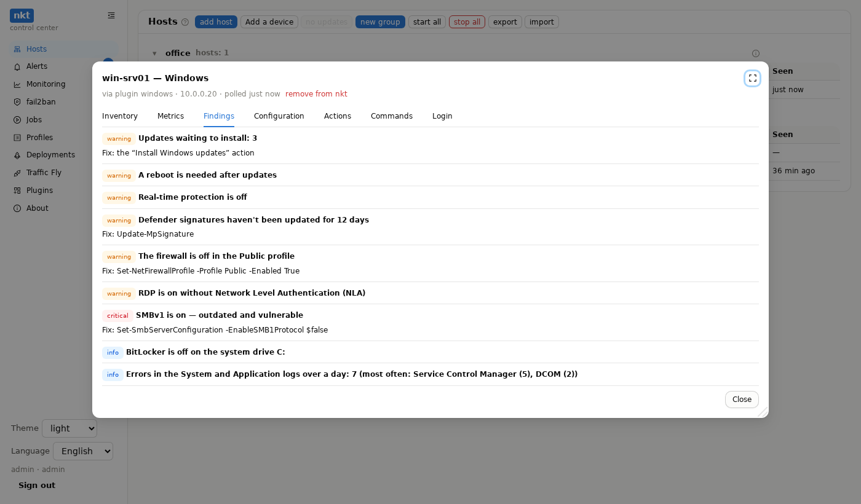Switch to the Inventory tab
Image resolution: width=861 pixels, height=504 pixels.
[x=120, y=116]
